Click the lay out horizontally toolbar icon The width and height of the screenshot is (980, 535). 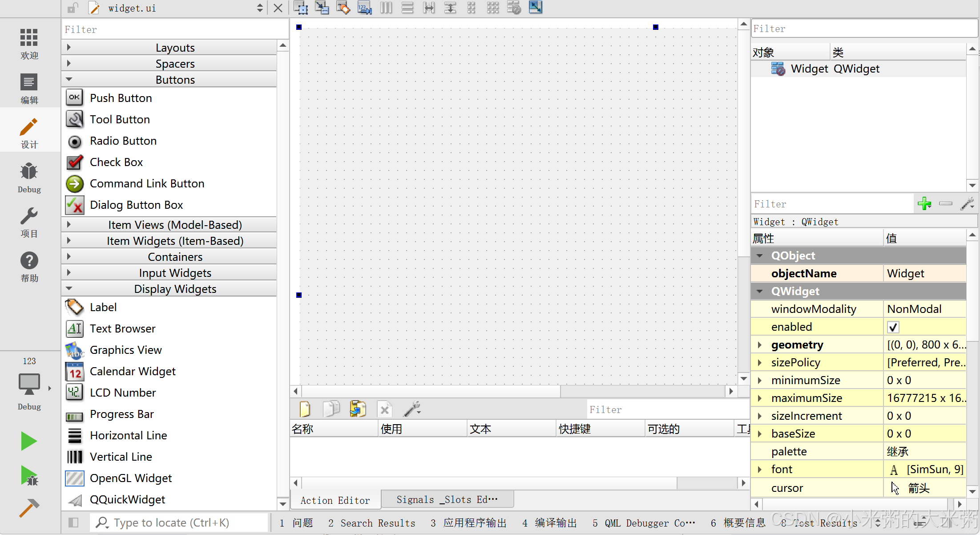[386, 8]
